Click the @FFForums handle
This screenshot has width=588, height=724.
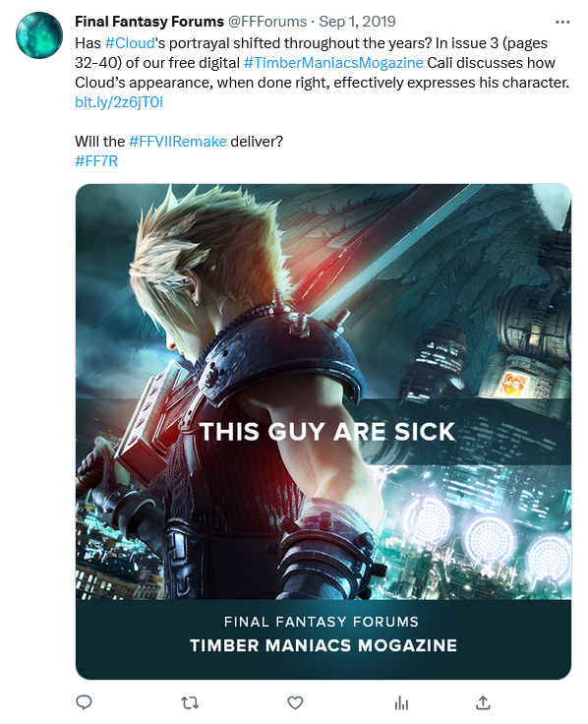coord(267,22)
